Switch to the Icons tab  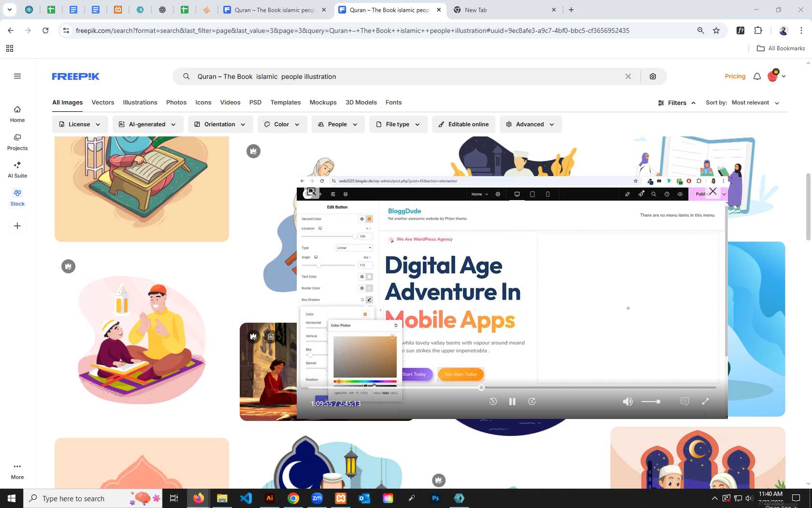click(x=203, y=103)
